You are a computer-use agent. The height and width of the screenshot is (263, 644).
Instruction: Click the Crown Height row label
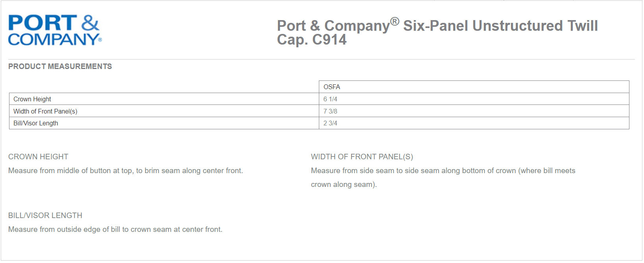coord(32,99)
